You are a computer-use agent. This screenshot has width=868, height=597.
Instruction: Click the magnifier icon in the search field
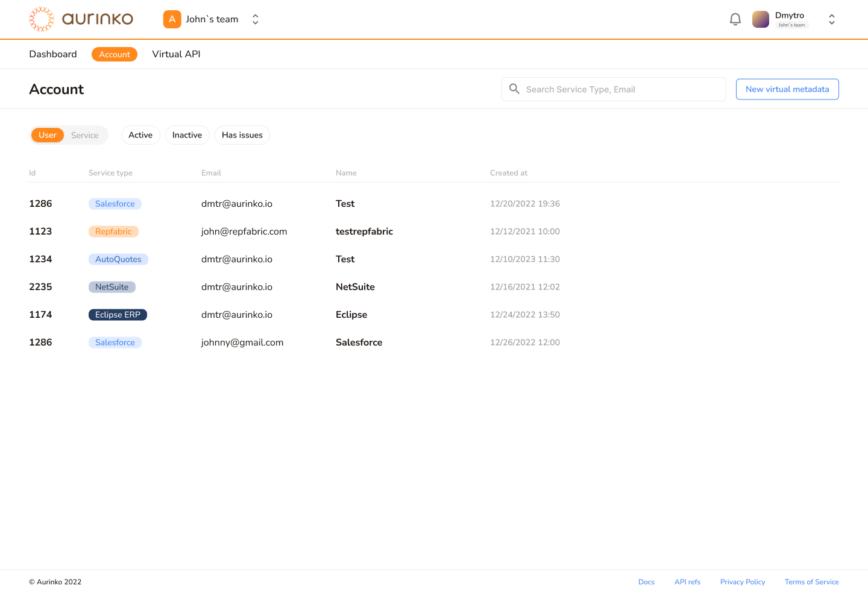tap(514, 89)
